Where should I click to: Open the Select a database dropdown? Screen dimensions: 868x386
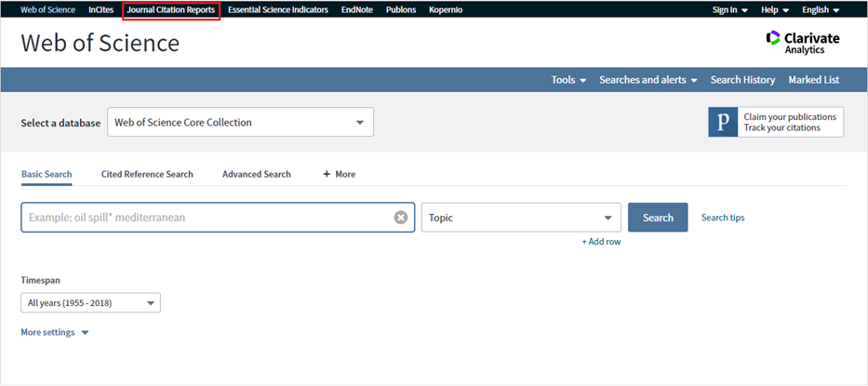pyautogui.click(x=240, y=122)
